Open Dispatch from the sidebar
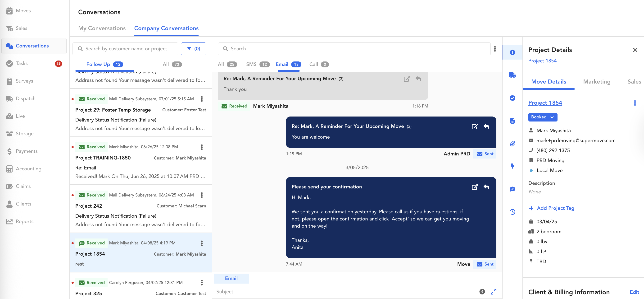Viewport: 644px width, 299px height. coord(26,98)
